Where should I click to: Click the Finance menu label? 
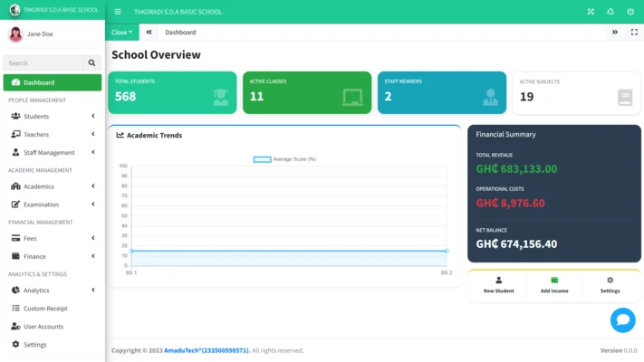point(34,256)
